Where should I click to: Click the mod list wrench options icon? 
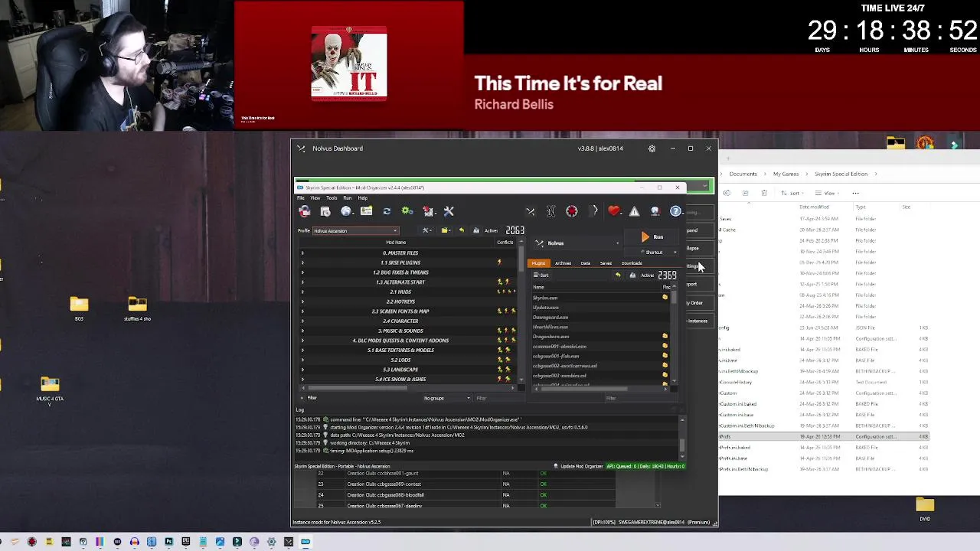click(427, 230)
